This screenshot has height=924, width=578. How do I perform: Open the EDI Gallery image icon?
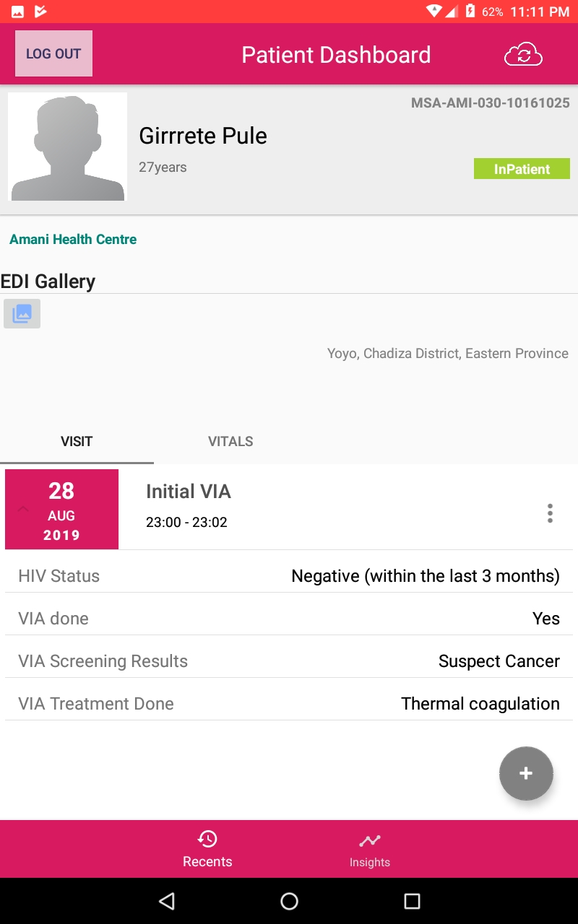(x=22, y=313)
